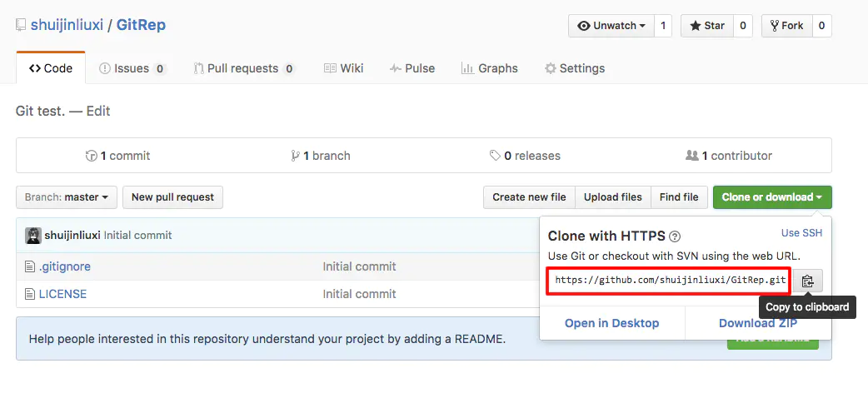
Task: Open the .gitignore file
Action: click(65, 266)
